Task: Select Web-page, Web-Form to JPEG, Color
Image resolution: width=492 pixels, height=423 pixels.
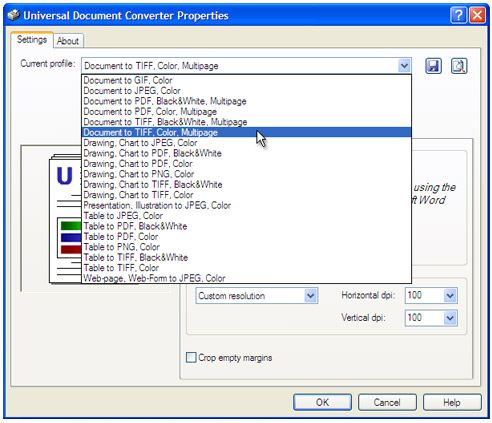Action: coord(246,278)
